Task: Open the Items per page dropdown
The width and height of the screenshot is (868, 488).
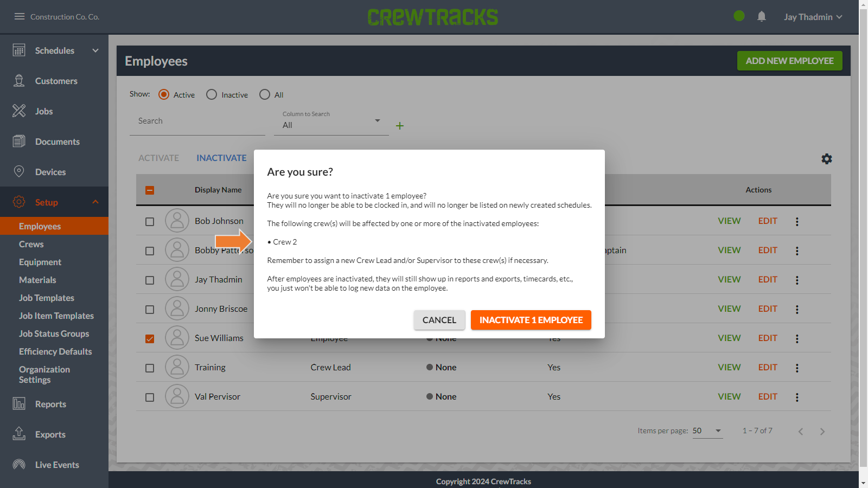Action: [707, 431]
